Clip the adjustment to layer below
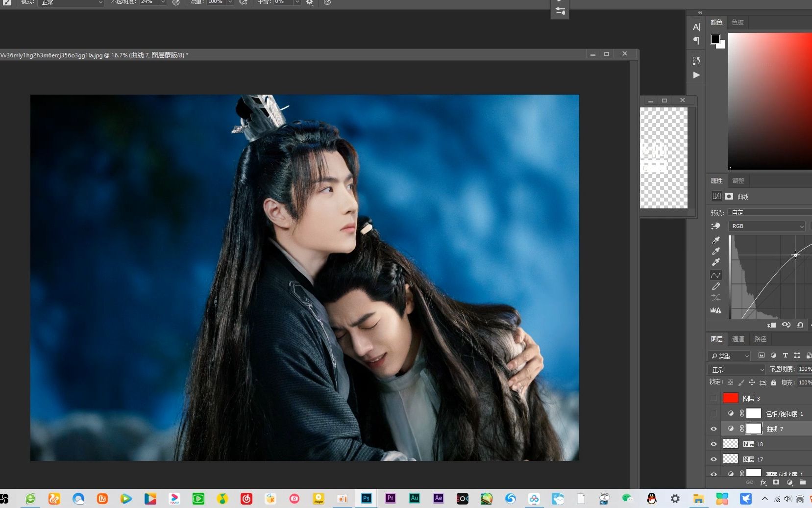This screenshot has width=812, height=508. [772, 325]
